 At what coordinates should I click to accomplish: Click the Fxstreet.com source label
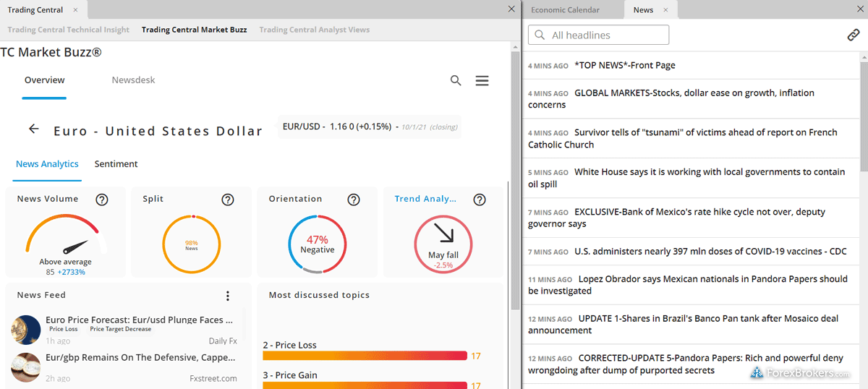point(213,378)
